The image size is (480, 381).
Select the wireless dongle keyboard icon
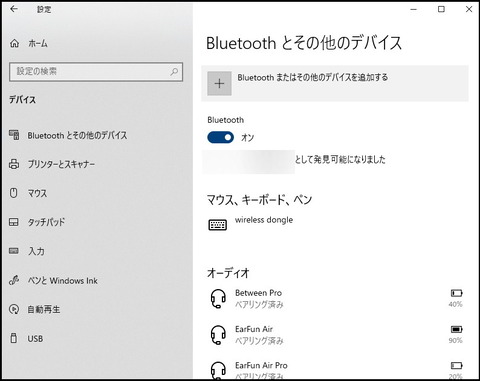(218, 225)
